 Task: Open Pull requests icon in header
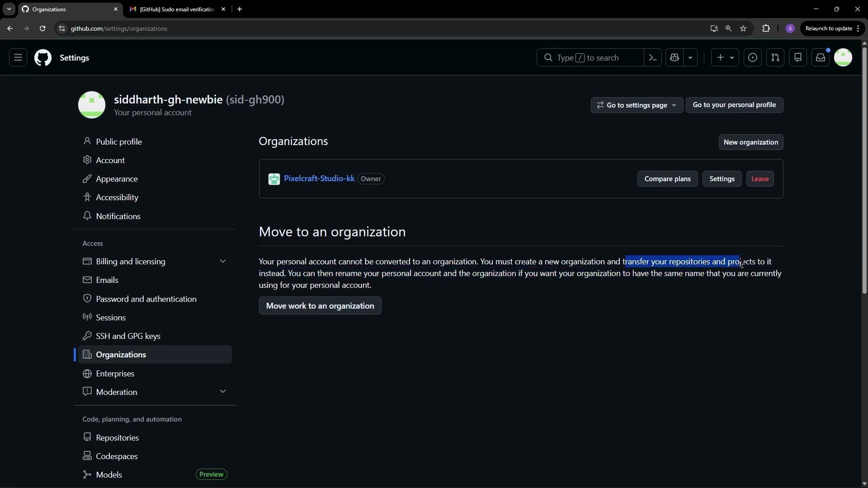[x=775, y=58]
